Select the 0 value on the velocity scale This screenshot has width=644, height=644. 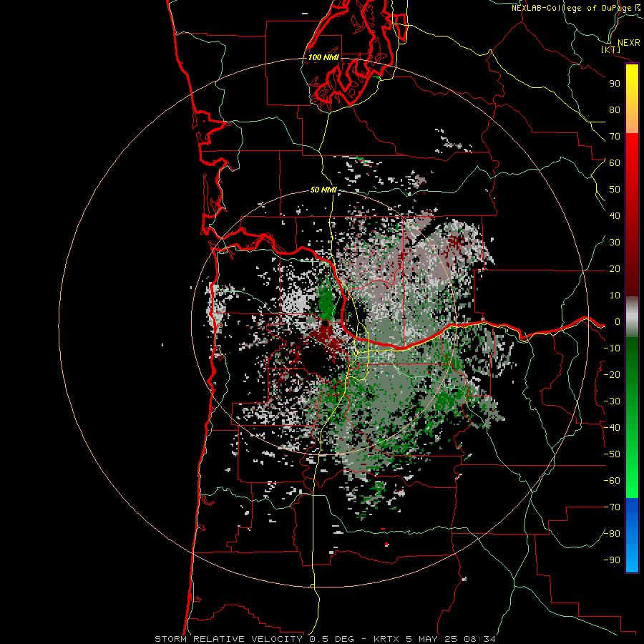(618, 322)
